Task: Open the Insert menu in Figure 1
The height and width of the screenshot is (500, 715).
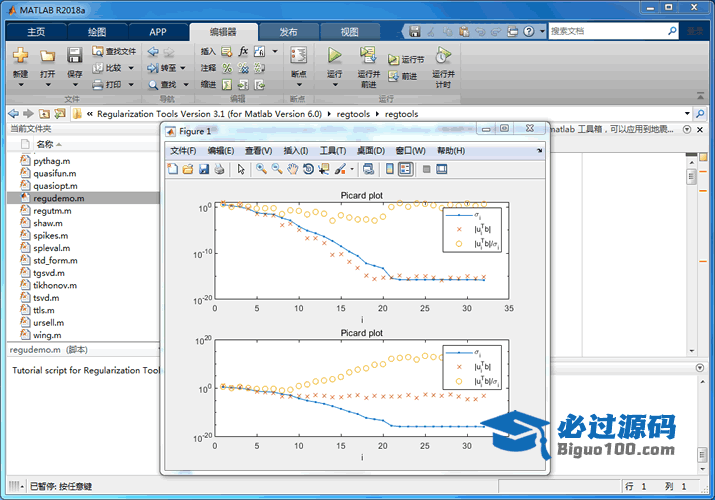Action: click(x=295, y=151)
